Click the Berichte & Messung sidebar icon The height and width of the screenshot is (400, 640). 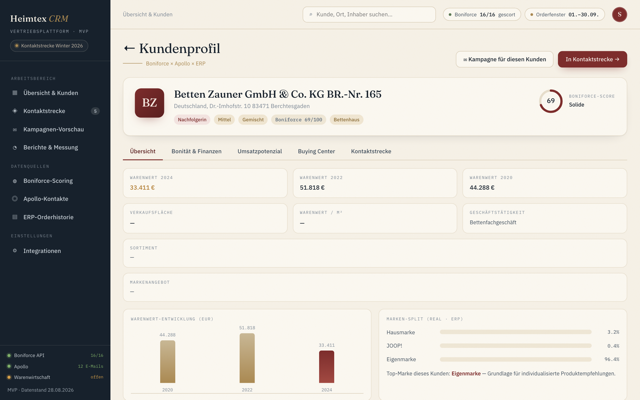pos(15,148)
